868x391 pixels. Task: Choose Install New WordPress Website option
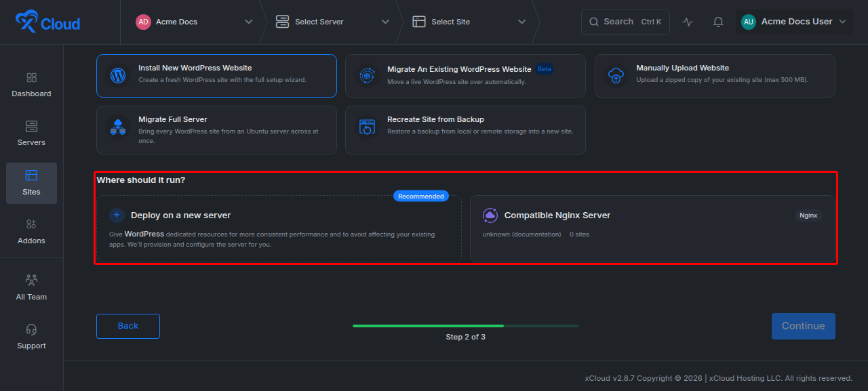216,76
